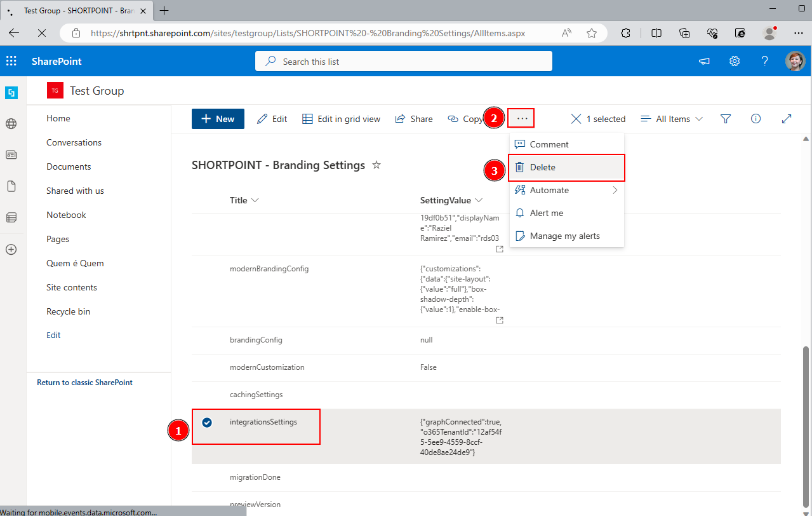Viewport: 812px width, 516px height.
Task: Click Edit in the command bar
Action: 272,119
